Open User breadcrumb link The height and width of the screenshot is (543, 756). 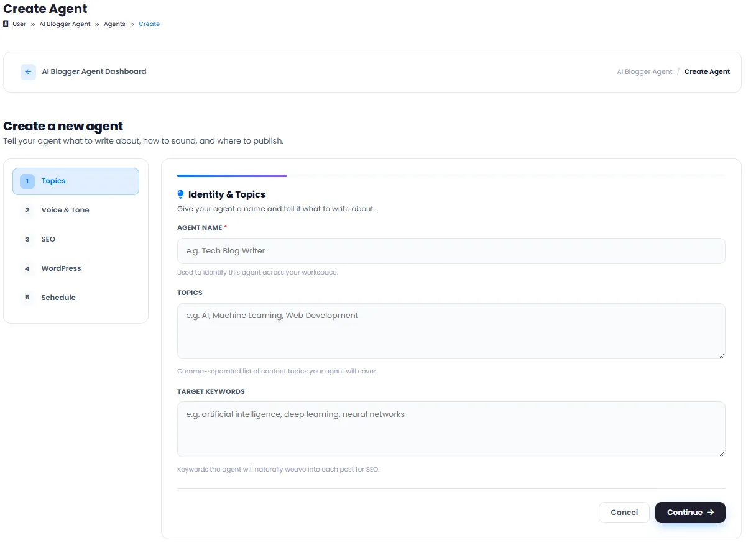[19, 24]
